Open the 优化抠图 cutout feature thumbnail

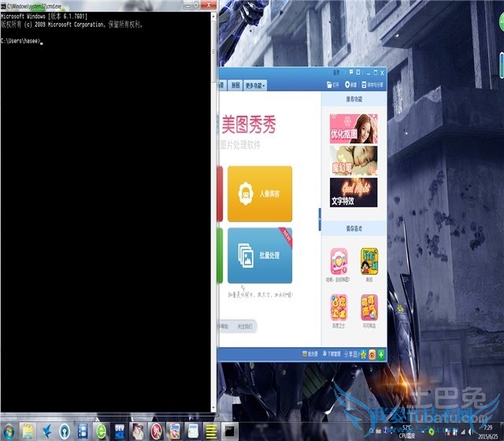(354, 128)
